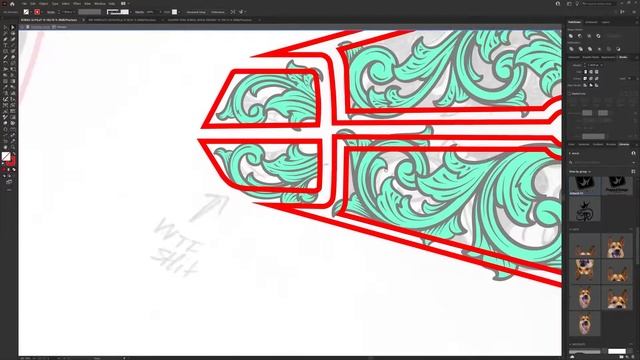Select the top-left dog photo thumbnail
The image size is (640, 360).
584,246
